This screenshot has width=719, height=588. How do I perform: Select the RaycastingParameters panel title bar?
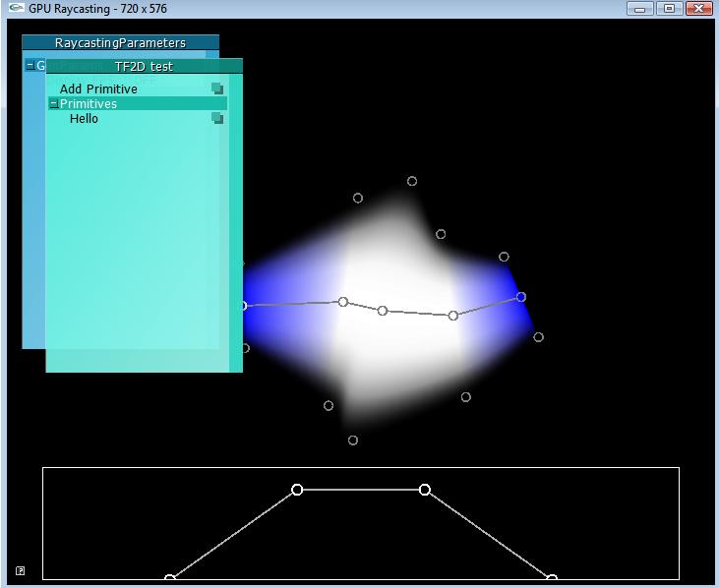click(x=120, y=43)
